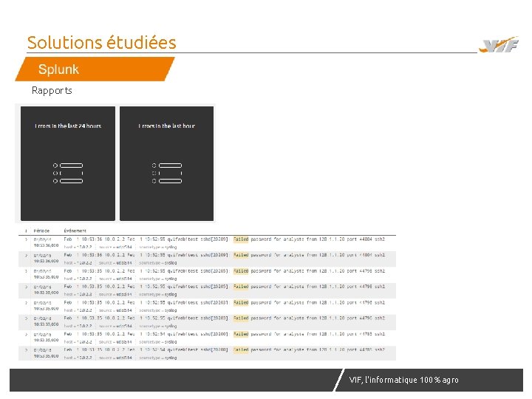532x399 pixels.
Task: Click the "Événement" column header
Action: coord(75,231)
